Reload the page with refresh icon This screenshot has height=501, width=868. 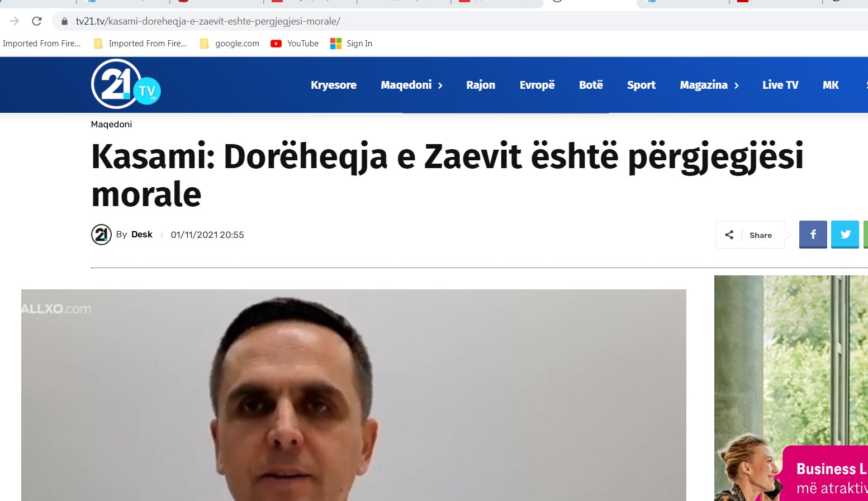coord(37,21)
